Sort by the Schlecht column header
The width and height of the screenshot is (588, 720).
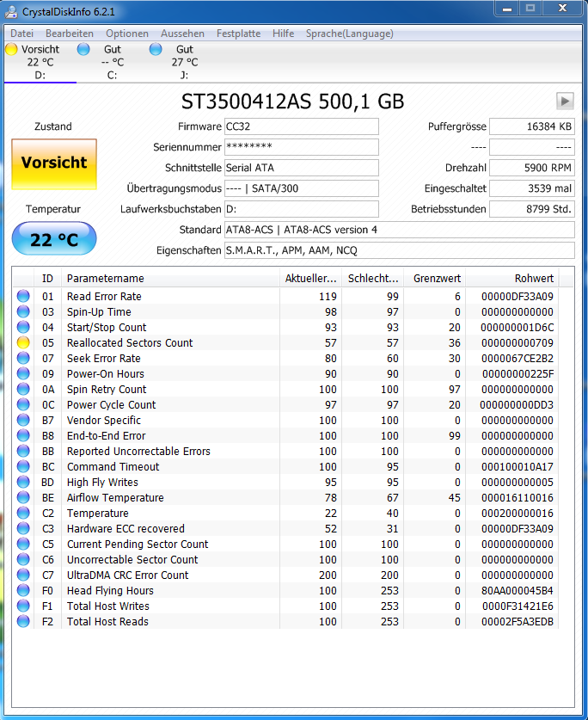[x=373, y=278]
